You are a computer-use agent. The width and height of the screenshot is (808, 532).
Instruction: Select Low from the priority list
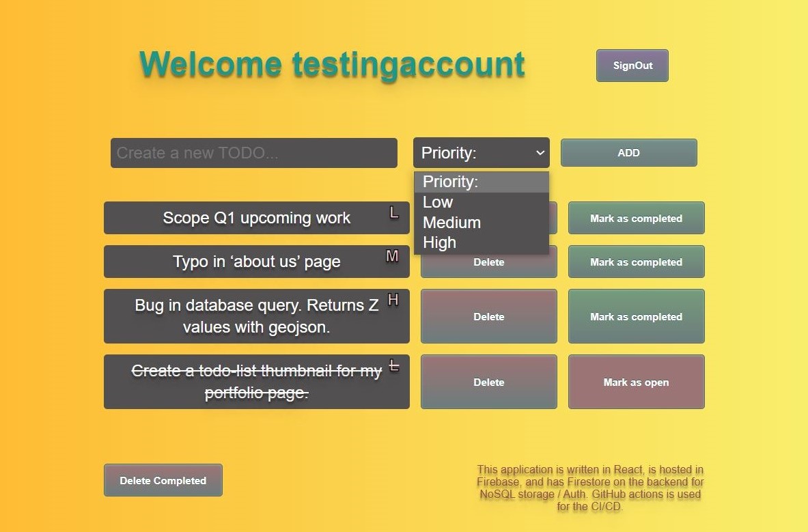point(438,202)
